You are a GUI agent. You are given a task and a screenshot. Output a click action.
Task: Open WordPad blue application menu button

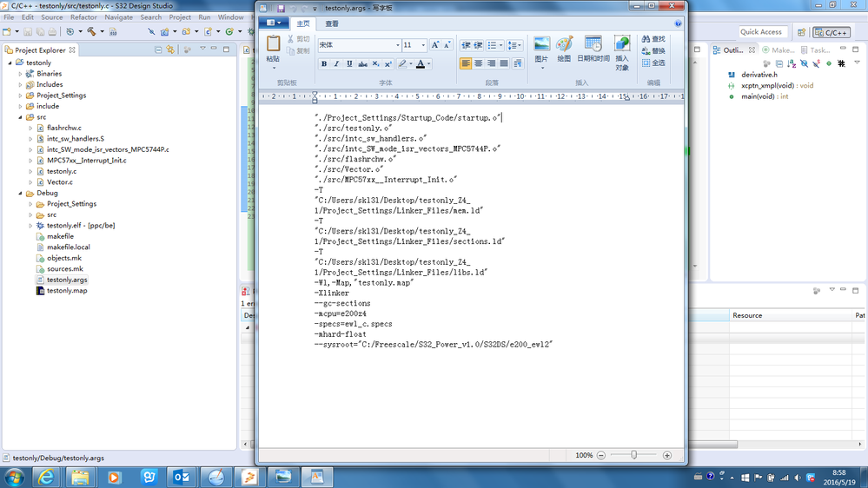tap(274, 23)
